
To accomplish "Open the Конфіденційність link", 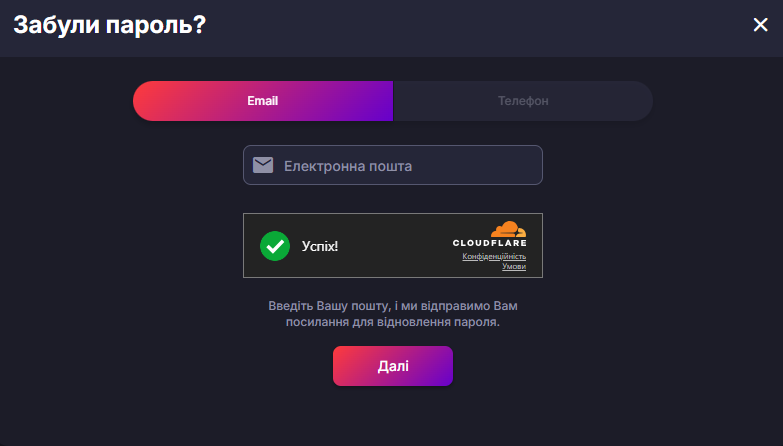I will click(494, 257).
